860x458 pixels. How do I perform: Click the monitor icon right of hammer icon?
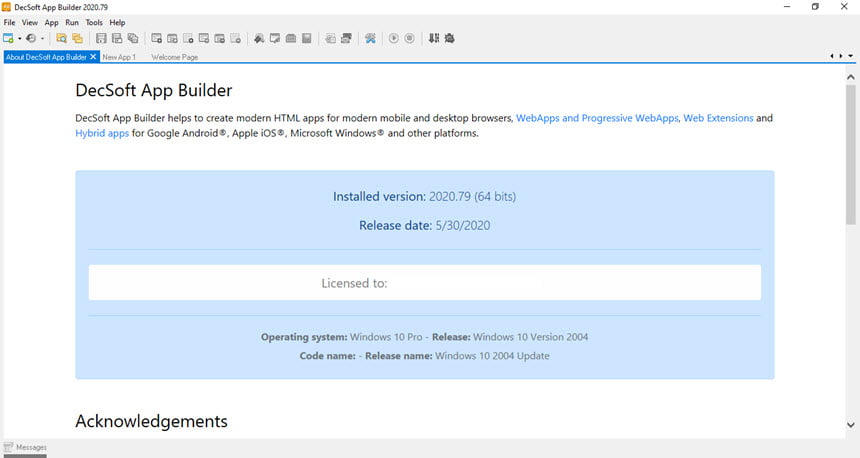coord(275,38)
